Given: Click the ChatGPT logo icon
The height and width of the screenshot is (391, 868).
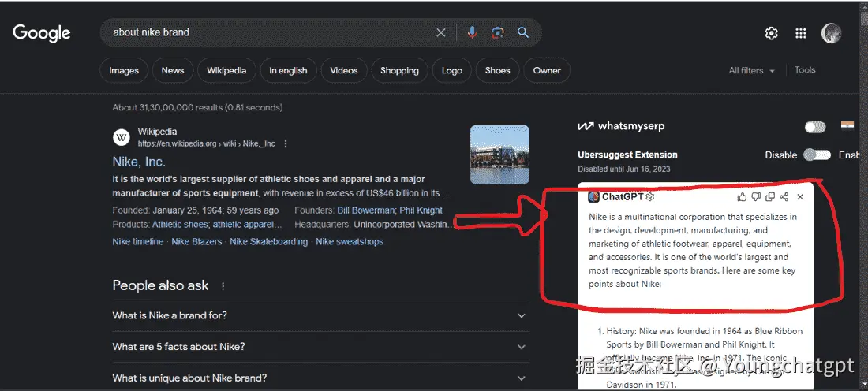Looking at the screenshot, I should (x=594, y=197).
